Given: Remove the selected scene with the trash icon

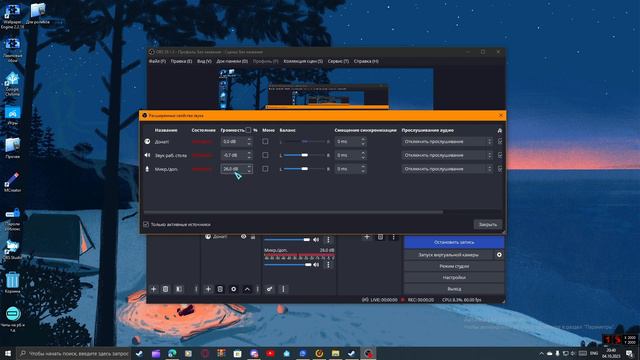Looking at the screenshot, I should tap(165, 289).
